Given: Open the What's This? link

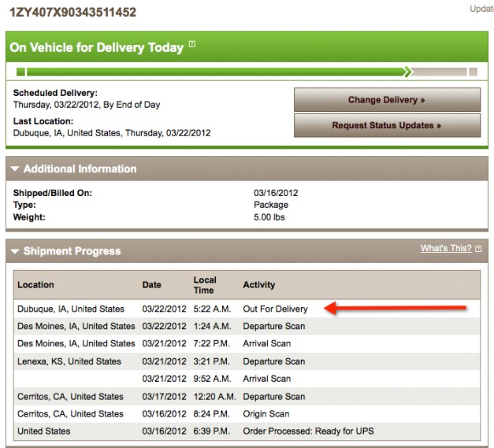Looking at the screenshot, I should point(445,249).
